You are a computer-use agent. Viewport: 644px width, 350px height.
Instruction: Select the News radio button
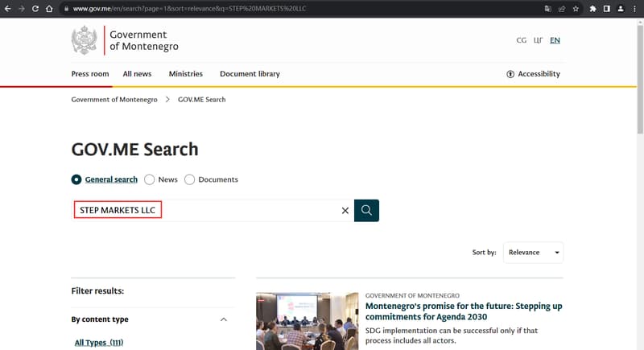coord(150,179)
